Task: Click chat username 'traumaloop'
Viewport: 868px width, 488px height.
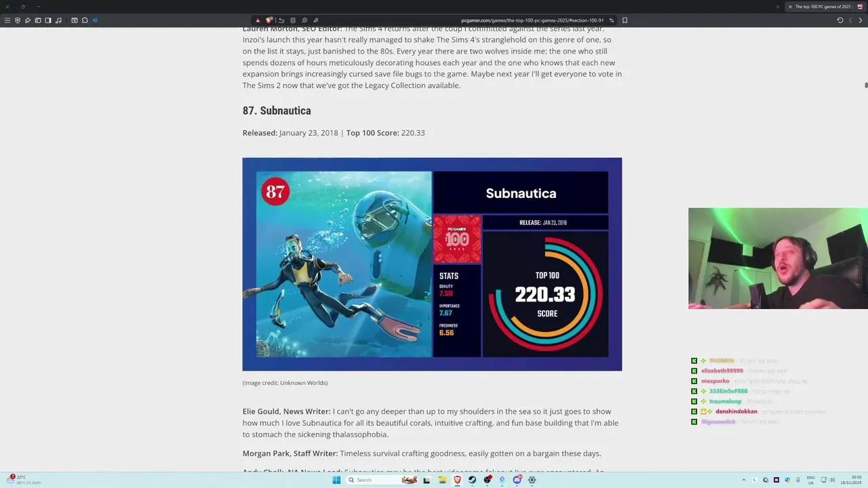Action: pos(725,401)
